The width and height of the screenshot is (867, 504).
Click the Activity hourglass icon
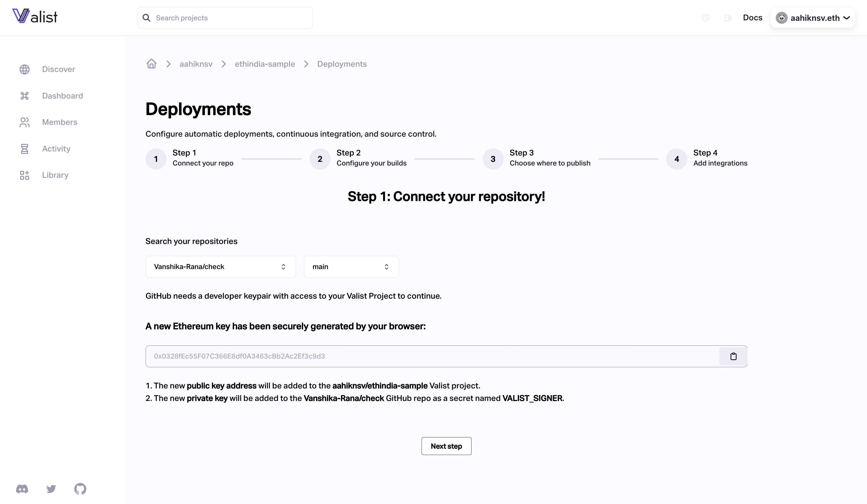(24, 149)
